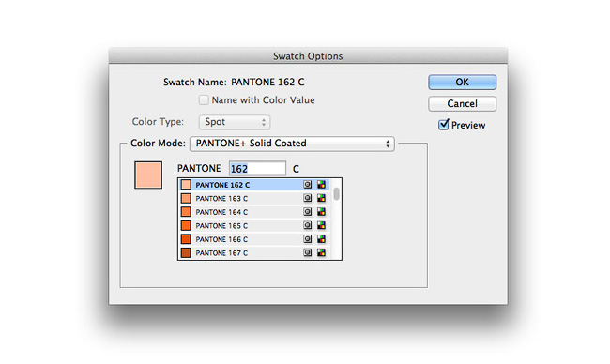This screenshot has width=610, height=364.
Task: Click the color mode icon for PANTONE 167 C
Action: (321, 252)
